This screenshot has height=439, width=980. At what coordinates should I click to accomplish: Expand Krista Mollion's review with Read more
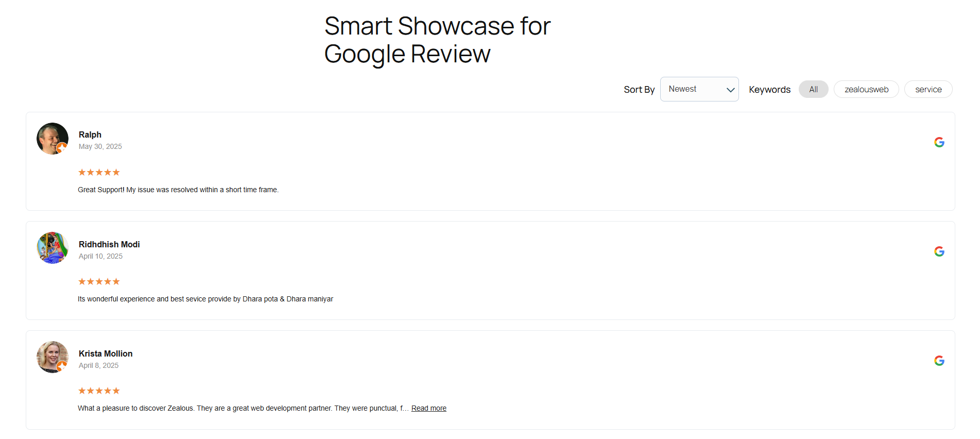428,408
